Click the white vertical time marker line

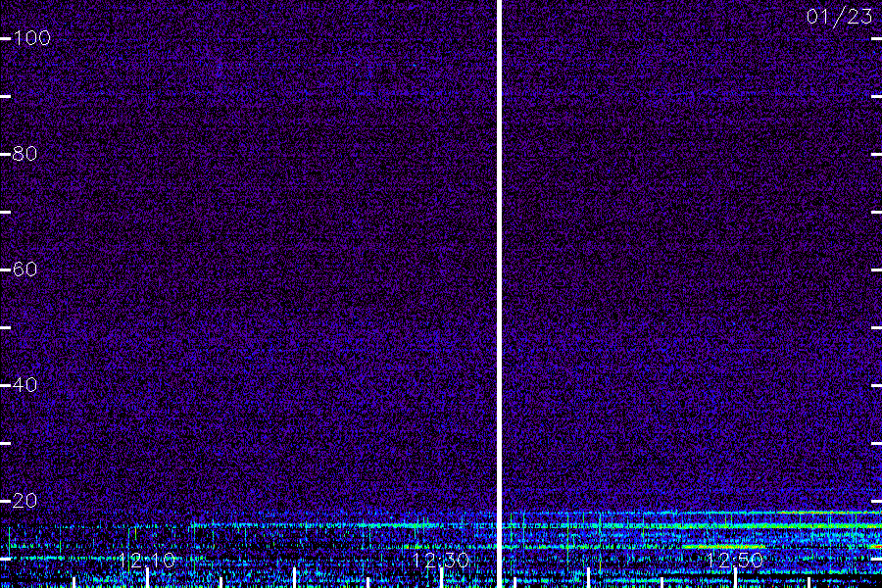499,294
